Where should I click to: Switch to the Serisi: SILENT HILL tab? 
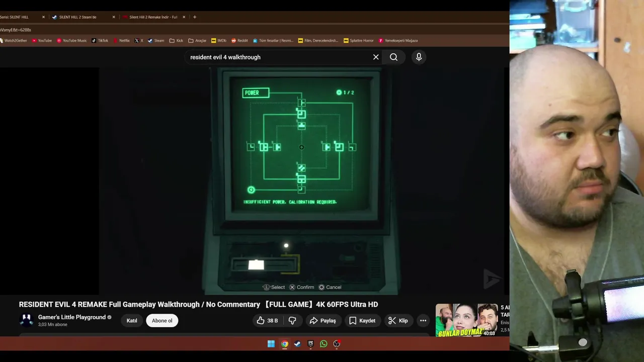[x=20, y=17]
